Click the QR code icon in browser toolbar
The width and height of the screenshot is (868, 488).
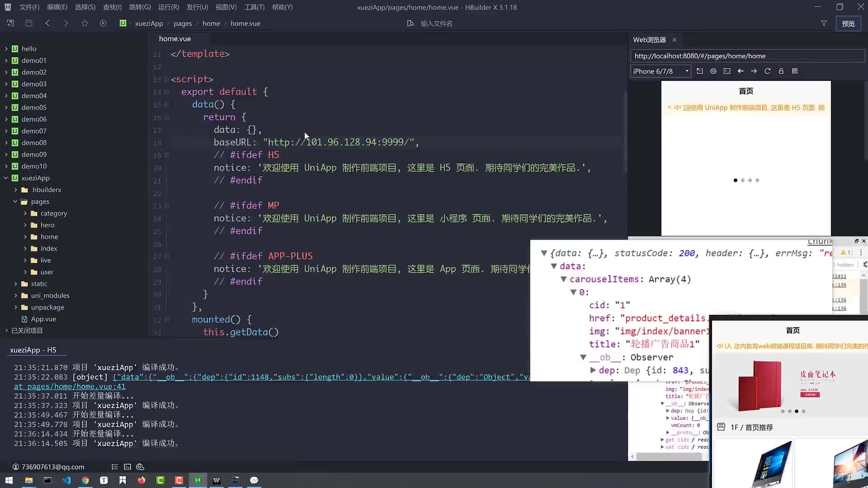click(795, 71)
